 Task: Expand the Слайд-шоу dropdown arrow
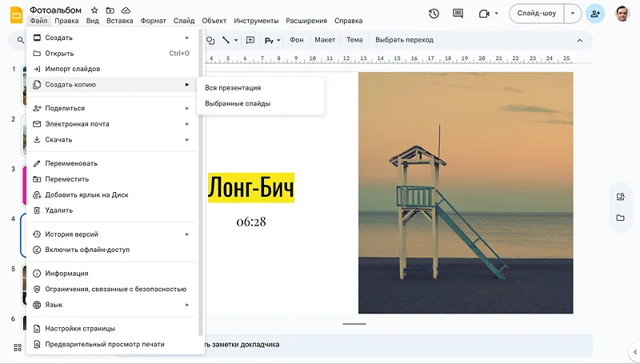[x=571, y=14]
